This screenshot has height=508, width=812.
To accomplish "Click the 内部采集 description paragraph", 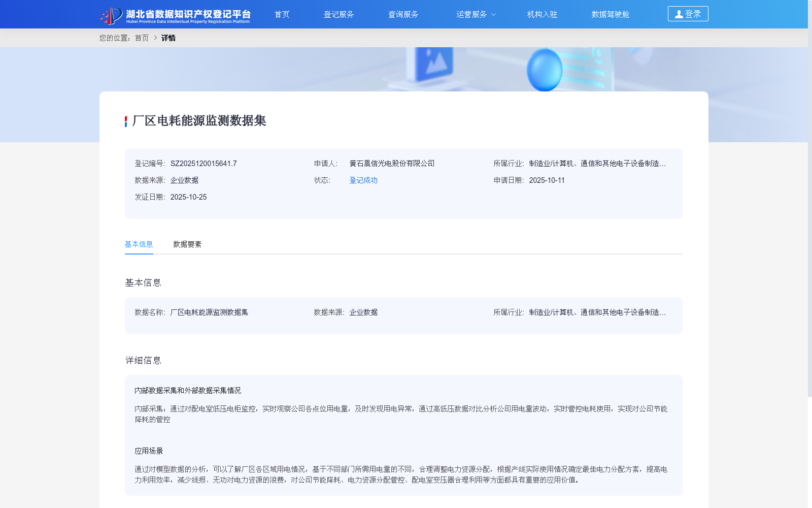I will pyautogui.click(x=401, y=414).
